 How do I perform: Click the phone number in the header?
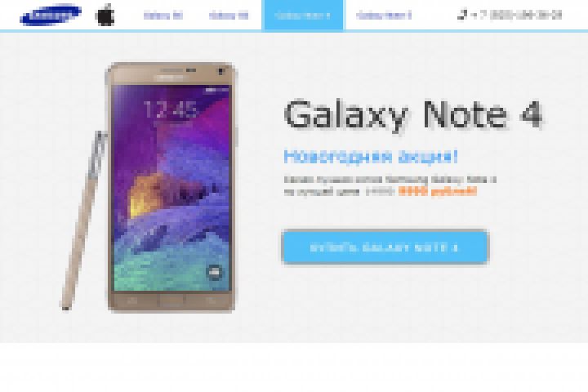click(516, 15)
